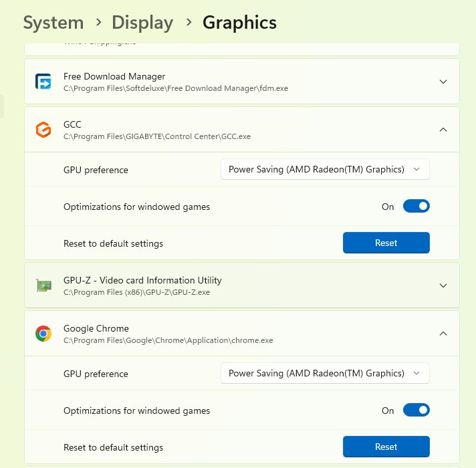Go back to Display in breadcrumb

142,23
